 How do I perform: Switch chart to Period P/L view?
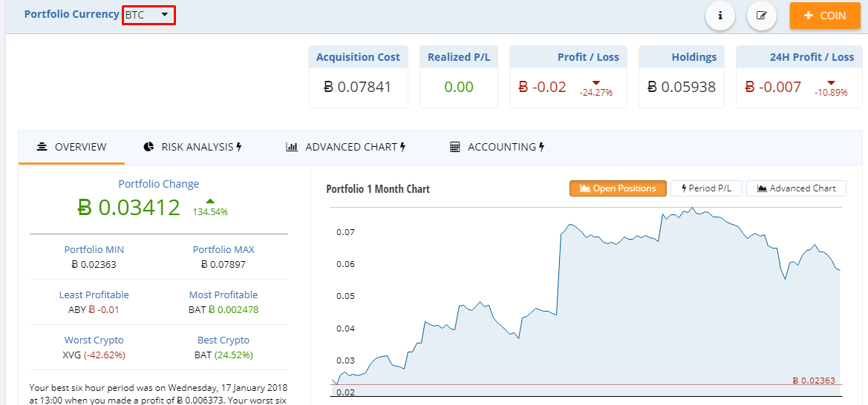[706, 188]
